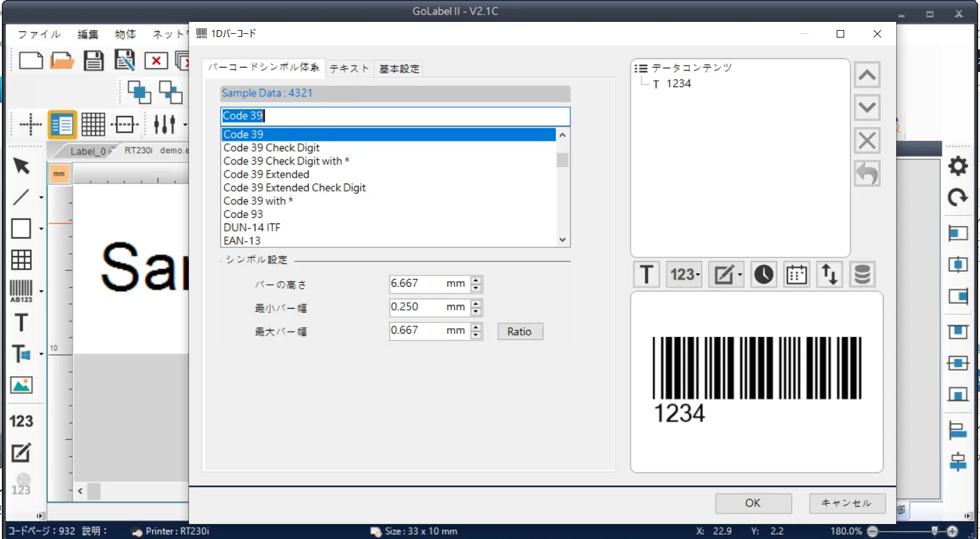Open the 編集 menu

pos(88,34)
